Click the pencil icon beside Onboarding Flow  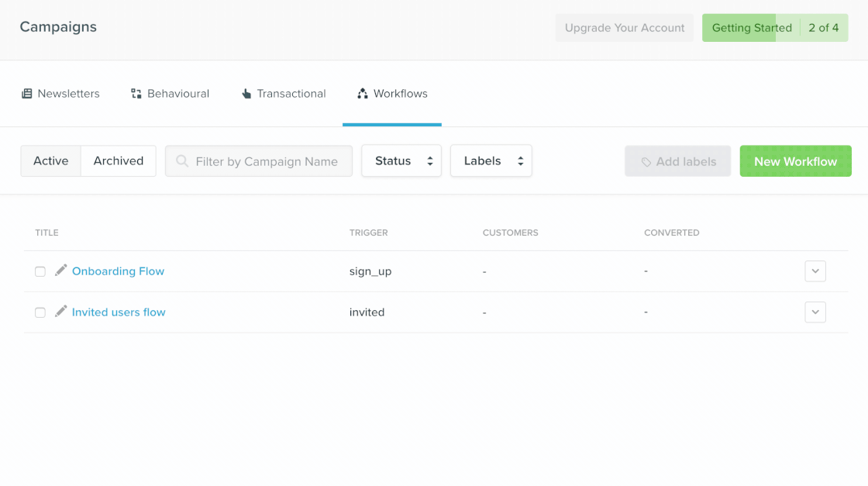coord(60,271)
